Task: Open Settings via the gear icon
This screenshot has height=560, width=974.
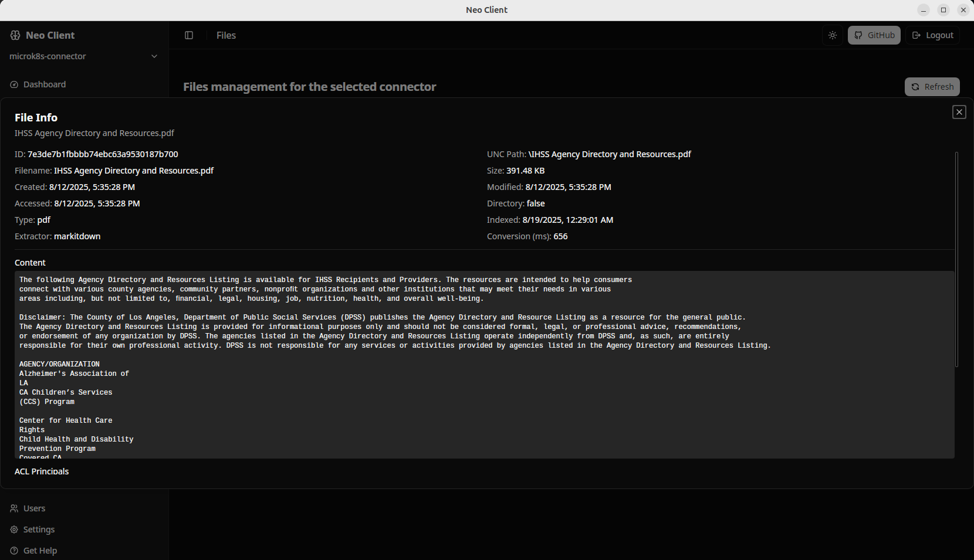Action: [13, 530]
